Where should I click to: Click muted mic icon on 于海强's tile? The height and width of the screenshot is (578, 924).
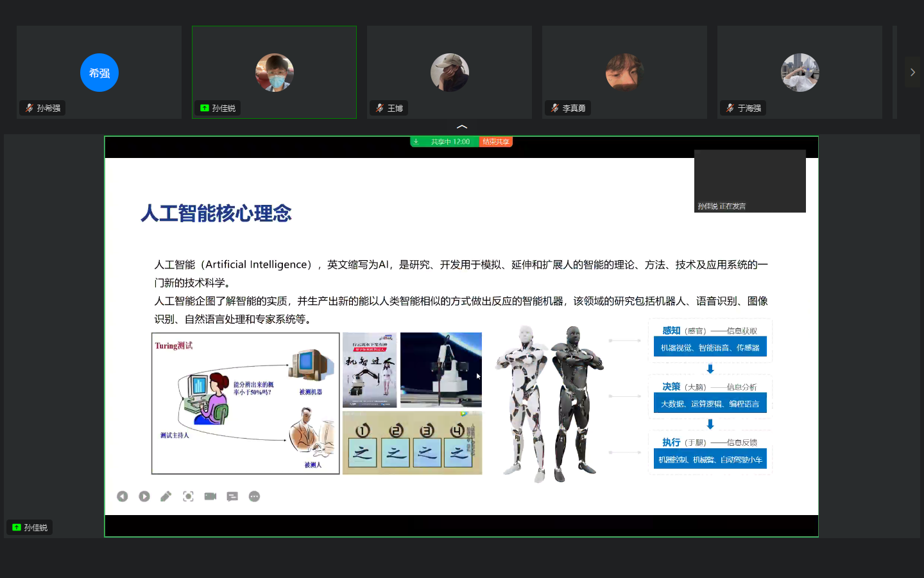pos(730,109)
